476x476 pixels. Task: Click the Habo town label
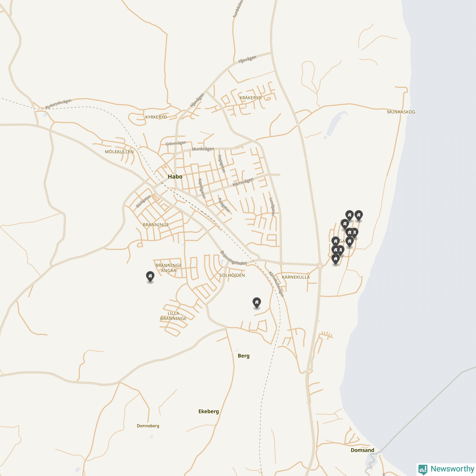point(175,177)
